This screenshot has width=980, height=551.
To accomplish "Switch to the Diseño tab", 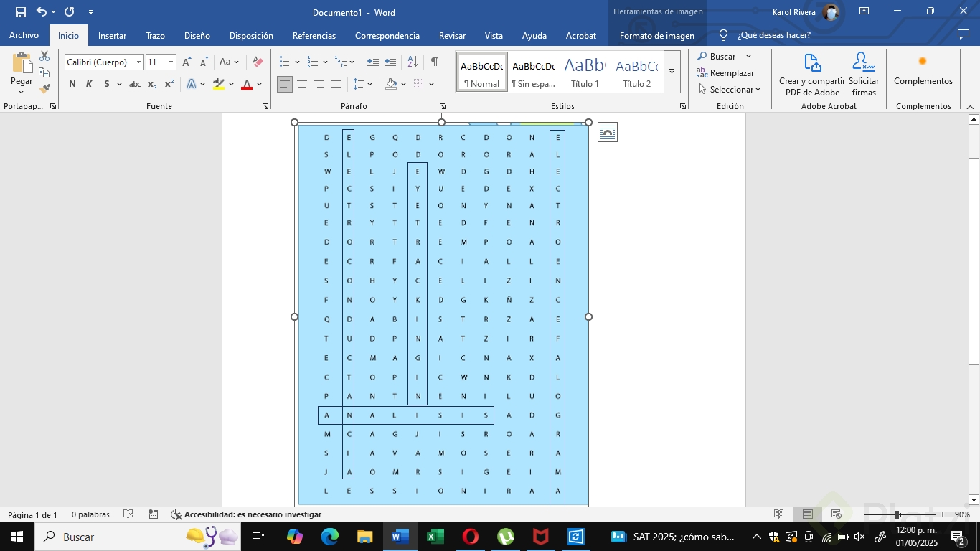I will tap(197, 35).
